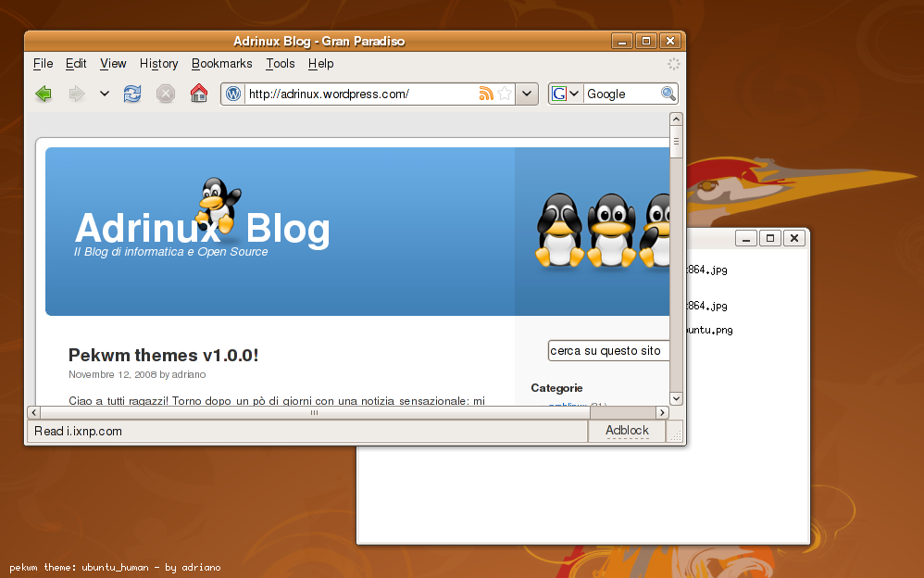Viewport: 924px width, 578px height.
Task: Click the vertical scrollbar thumb
Action: [676, 142]
